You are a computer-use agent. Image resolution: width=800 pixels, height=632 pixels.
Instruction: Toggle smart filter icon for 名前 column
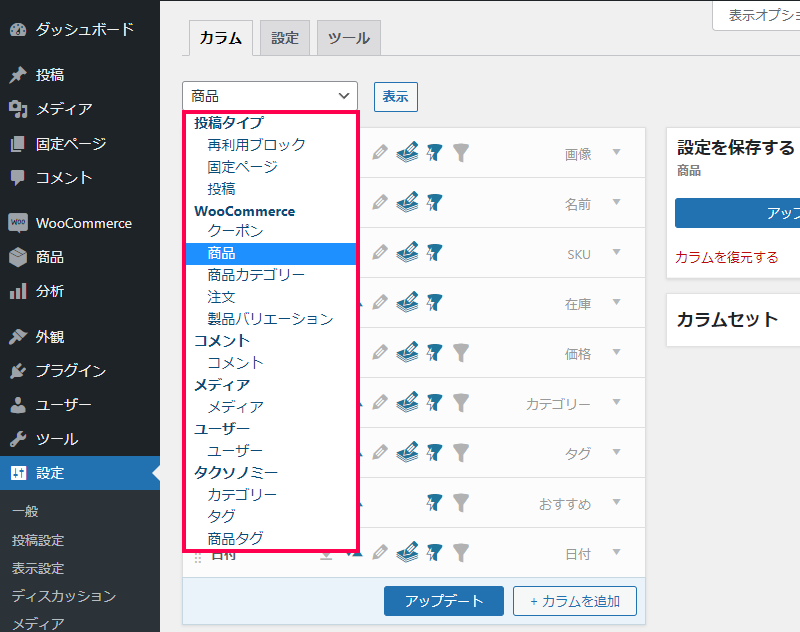tap(434, 203)
